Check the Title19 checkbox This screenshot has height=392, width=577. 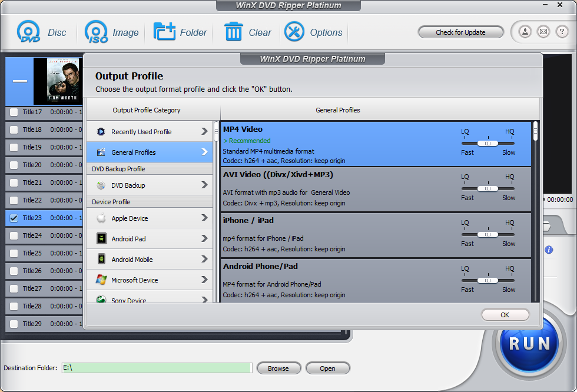pyautogui.click(x=14, y=148)
